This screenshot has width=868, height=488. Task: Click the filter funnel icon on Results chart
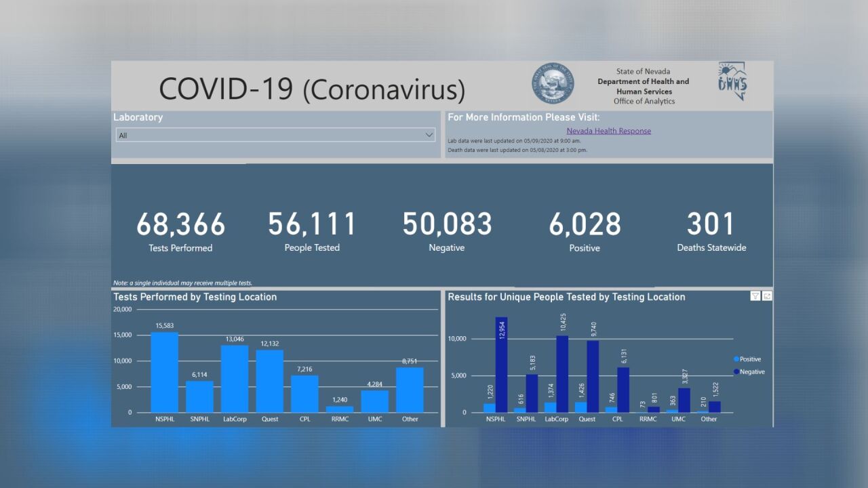coord(755,296)
